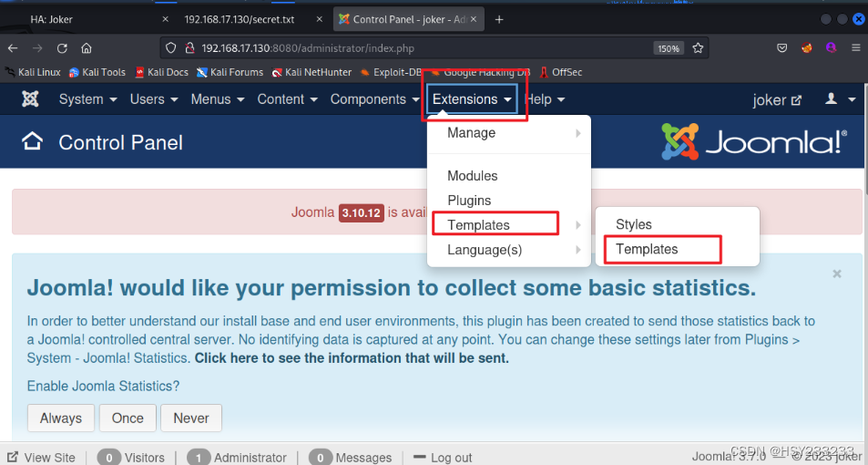868x465 pixels.
Task: Open the Content dropdown menu
Action: tap(287, 99)
